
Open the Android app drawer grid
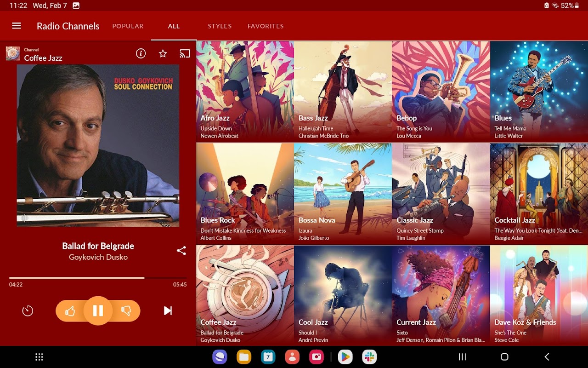coord(39,357)
